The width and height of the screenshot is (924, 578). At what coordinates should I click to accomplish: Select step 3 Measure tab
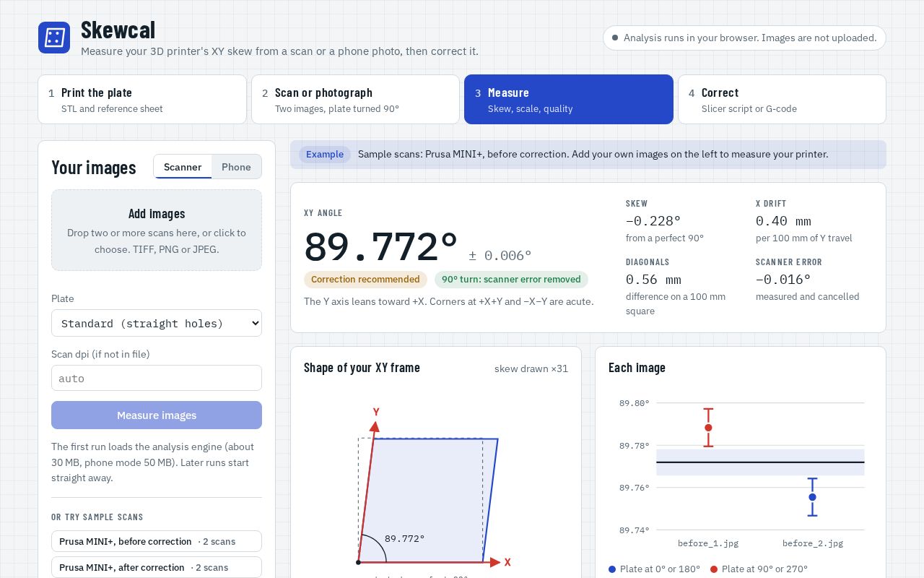[569, 100]
